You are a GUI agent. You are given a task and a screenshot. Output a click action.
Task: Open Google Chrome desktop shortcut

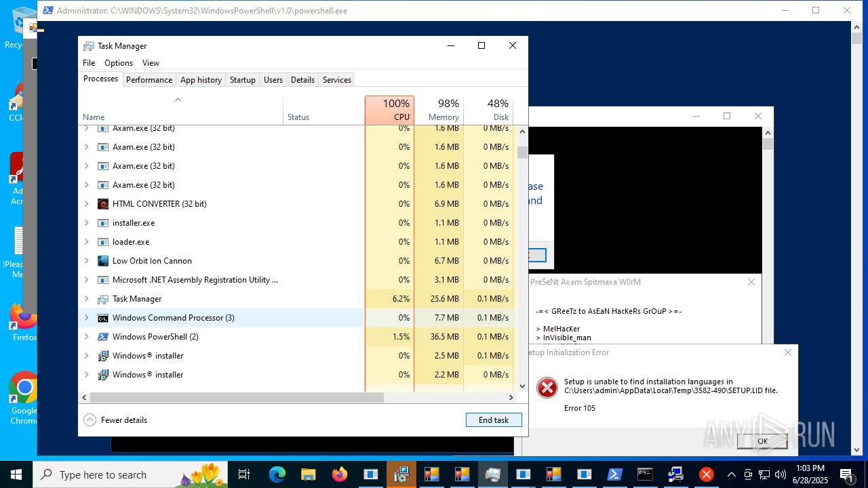click(x=24, y=399)
